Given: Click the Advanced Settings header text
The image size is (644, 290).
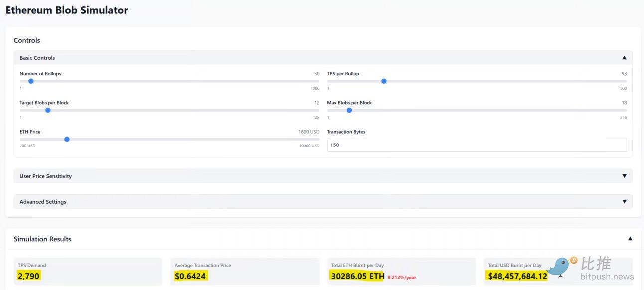Looking at the screenshot, I should pos(43,202).
